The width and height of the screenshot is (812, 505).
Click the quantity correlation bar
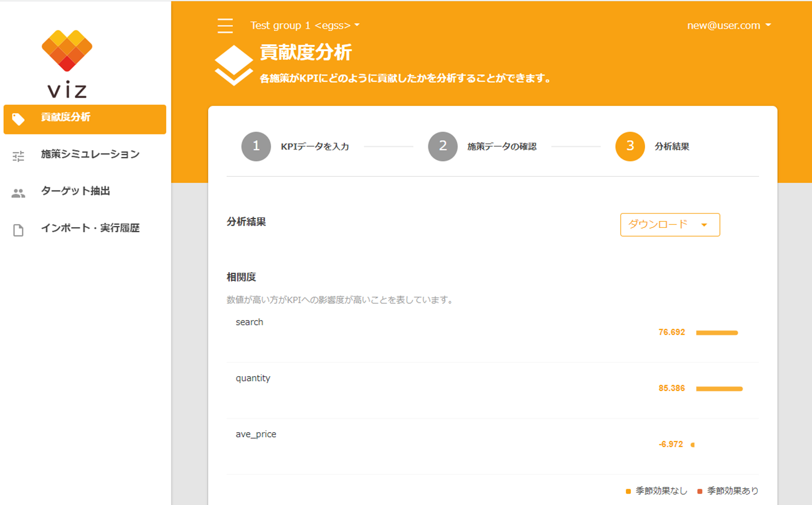tap(719, 389)
